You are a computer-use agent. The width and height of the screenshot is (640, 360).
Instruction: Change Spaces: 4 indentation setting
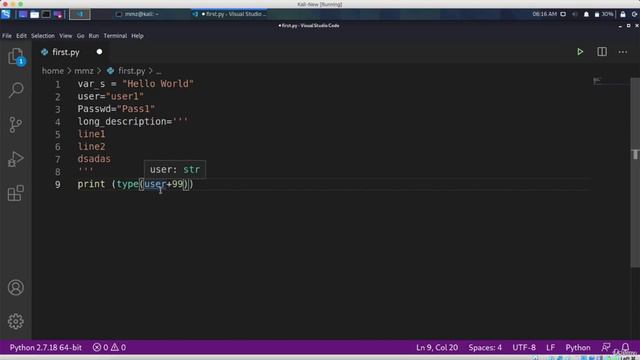485,347
